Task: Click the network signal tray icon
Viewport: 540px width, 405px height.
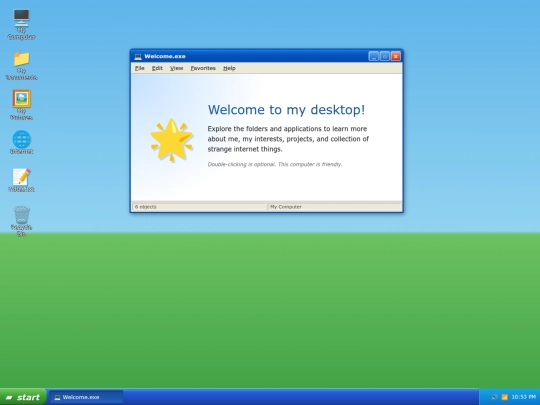Action: click(505, 397)
